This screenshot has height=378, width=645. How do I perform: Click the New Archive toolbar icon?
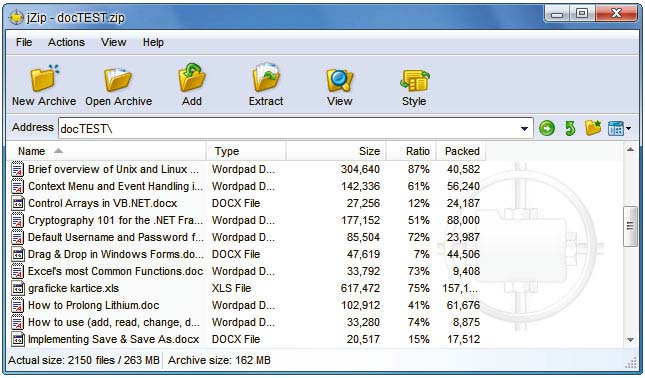pyautogui.click(x=44, y=78)
